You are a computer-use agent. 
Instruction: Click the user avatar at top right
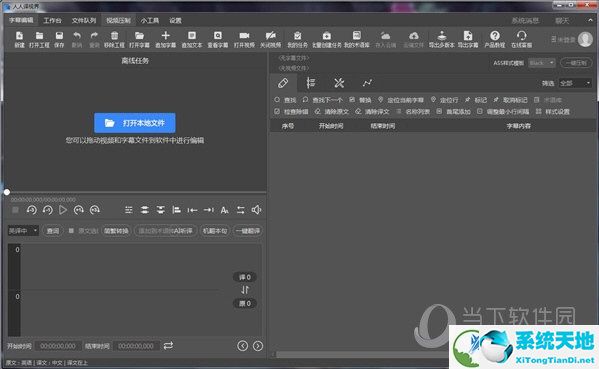tap(585, 39)
